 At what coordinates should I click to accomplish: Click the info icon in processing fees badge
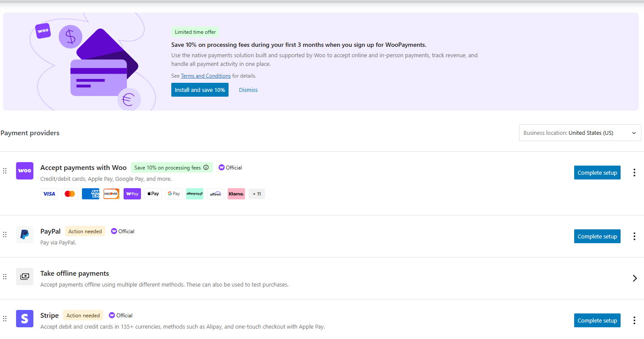click(x=206, y=168)
